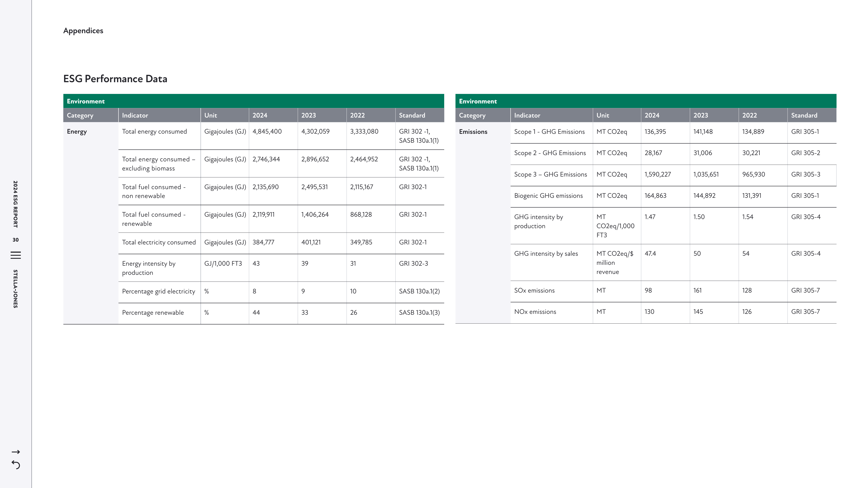868x488 pixels.
Task: Click the next page arrow icon
Action: [x=16, y=452]
